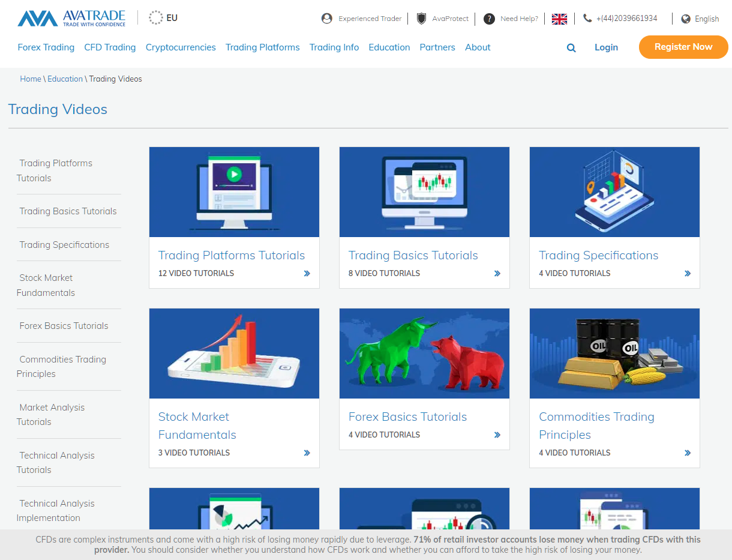The height and width of the screenshot is (560, 732).
Task: Open the CFD Trading menu
Action: 110,47
